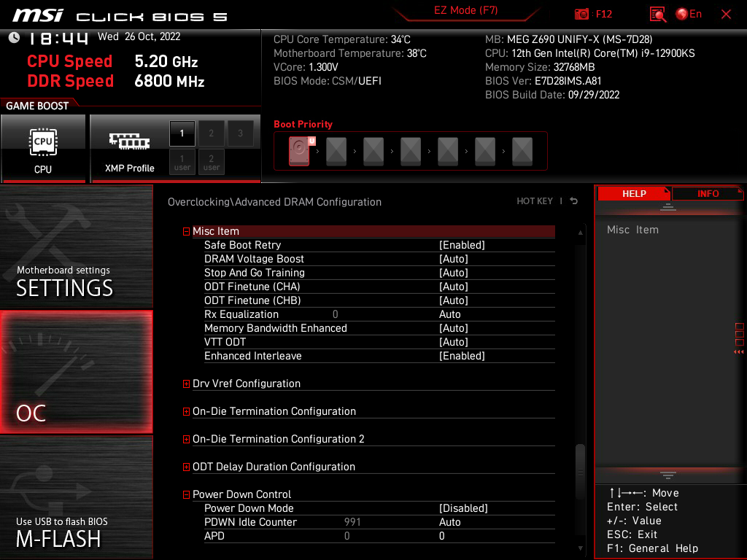This screenshot has height=560, width=747.
Task: Select XMP profile 1
Action: coord(182,133)
